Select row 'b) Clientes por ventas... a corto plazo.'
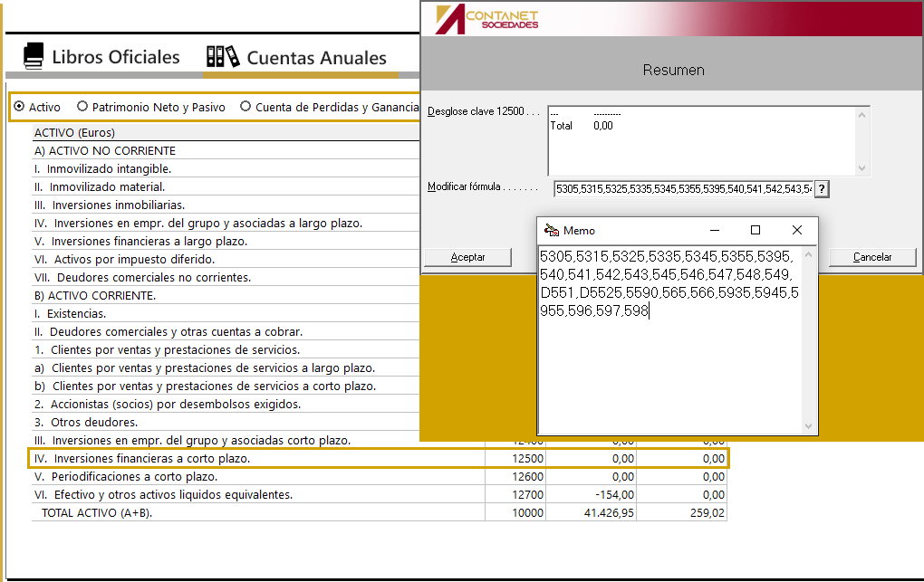 click(226, 386)
